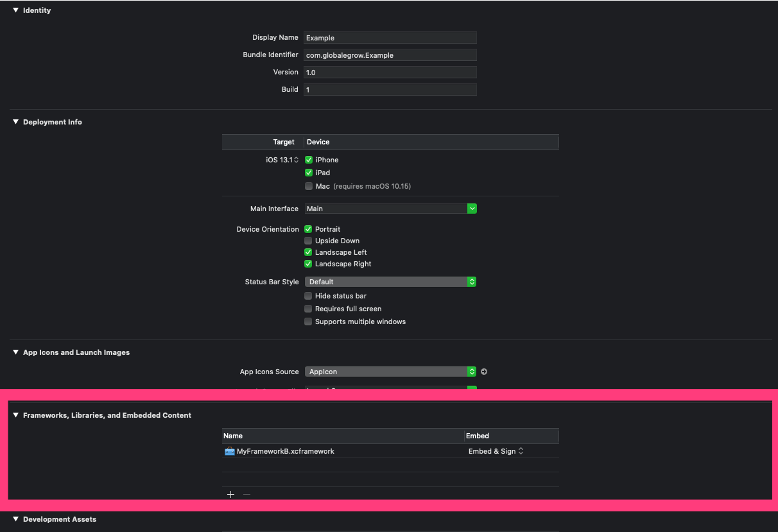The image size is (778, 532).
Task: Edit the Bundle Identifier field
Action: tap(390, 55)
